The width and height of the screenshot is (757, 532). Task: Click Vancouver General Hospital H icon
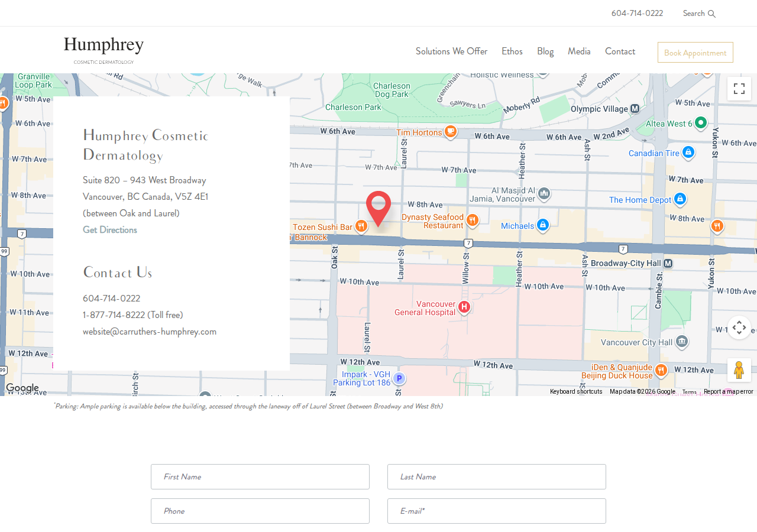tap(464, 306)
